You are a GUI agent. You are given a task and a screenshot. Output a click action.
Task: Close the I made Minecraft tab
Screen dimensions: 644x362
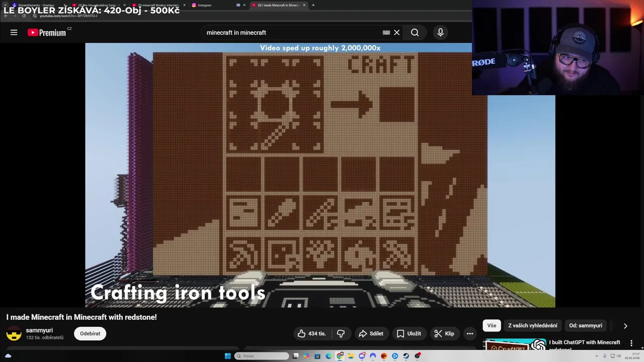(304, 5)
